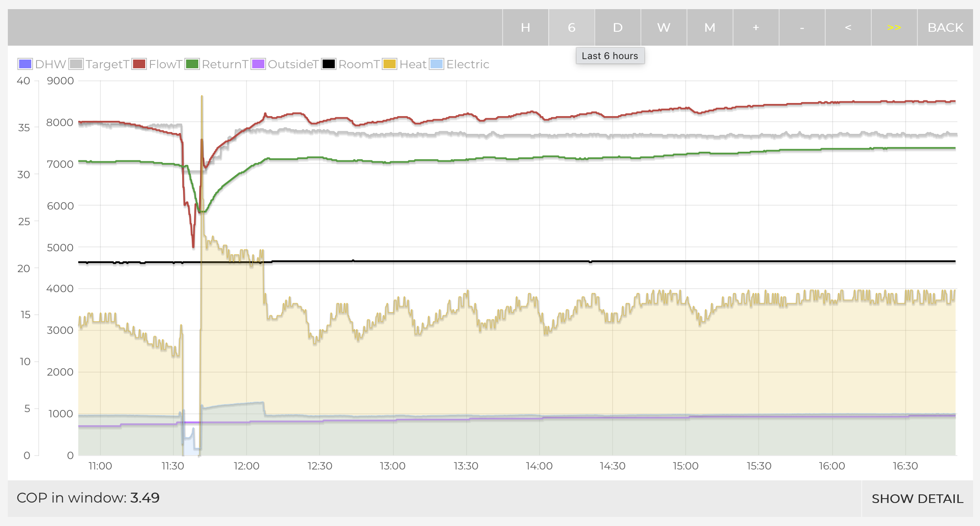Toggle Heat series yellow legend swatch

click(390, 64)
